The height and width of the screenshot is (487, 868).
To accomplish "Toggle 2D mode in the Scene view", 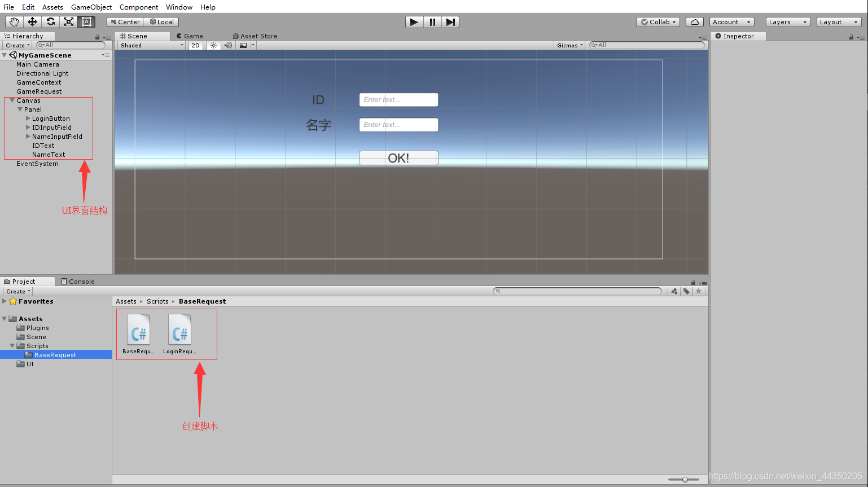I will coord(195,45).
